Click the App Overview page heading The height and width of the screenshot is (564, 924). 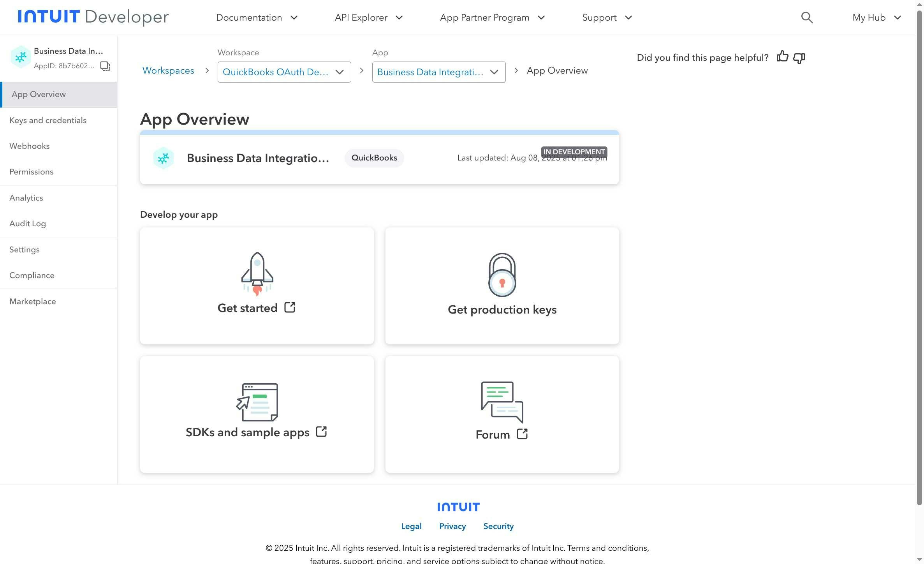click(x=195, y=119)
